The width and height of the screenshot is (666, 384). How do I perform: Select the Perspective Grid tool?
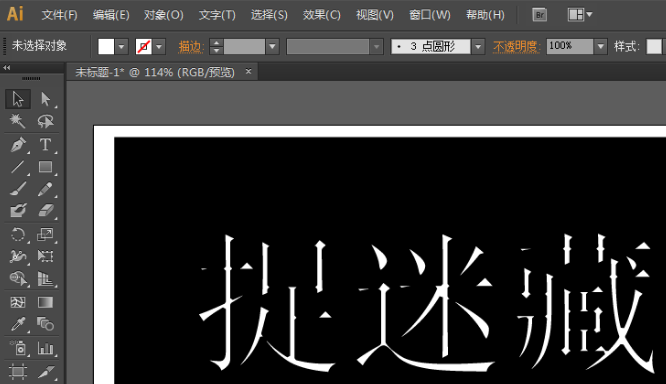coord(45,279)
